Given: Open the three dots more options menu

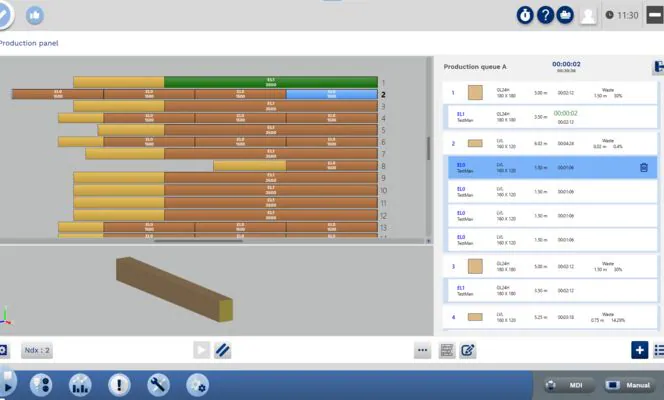Looking at the screenshot, I should point(423,350).
